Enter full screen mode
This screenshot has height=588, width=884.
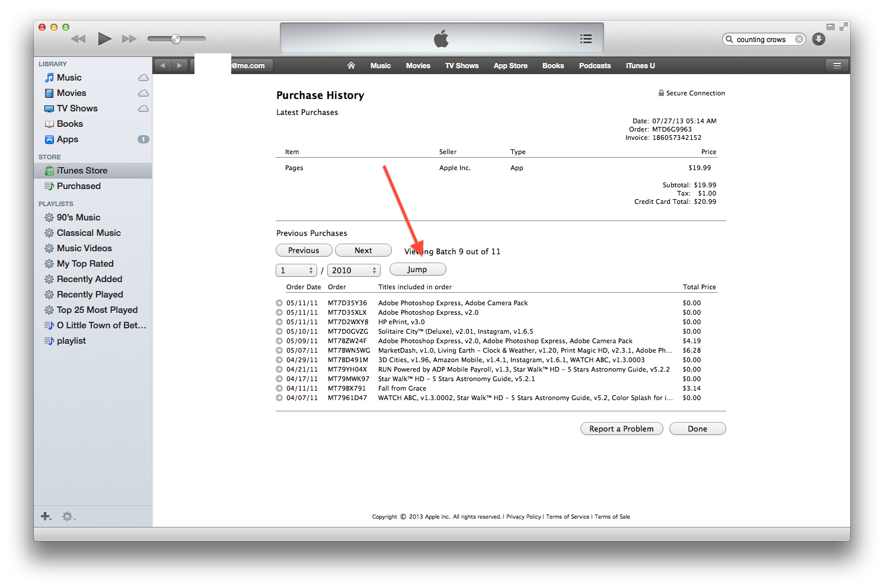(843, 27)
